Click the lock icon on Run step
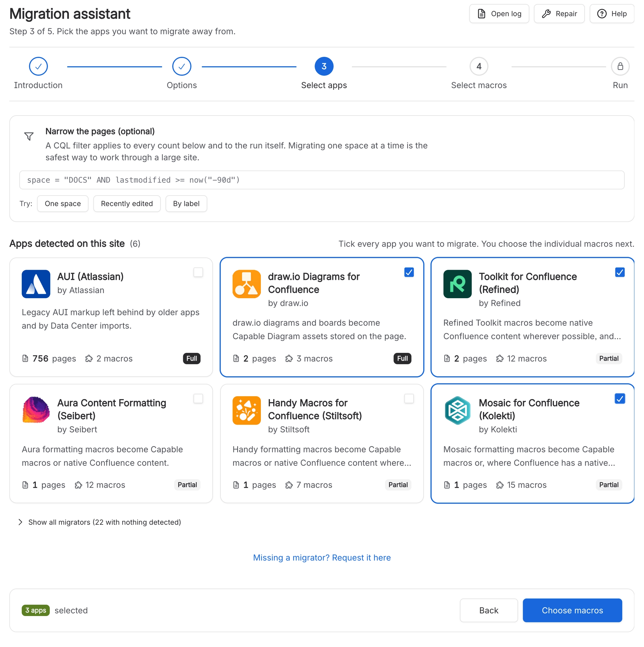The image size is (644, 647). pyautogui.click(x=620, y=66)
